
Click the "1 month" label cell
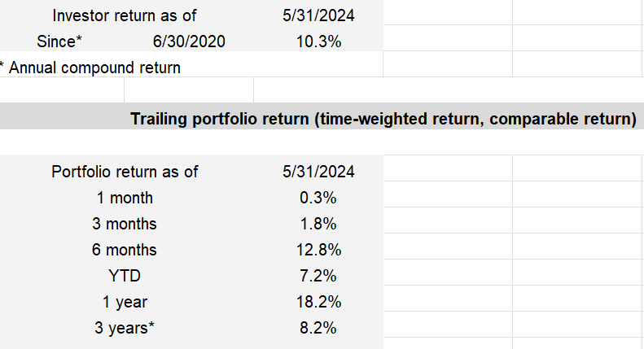(x=125, y=198)
